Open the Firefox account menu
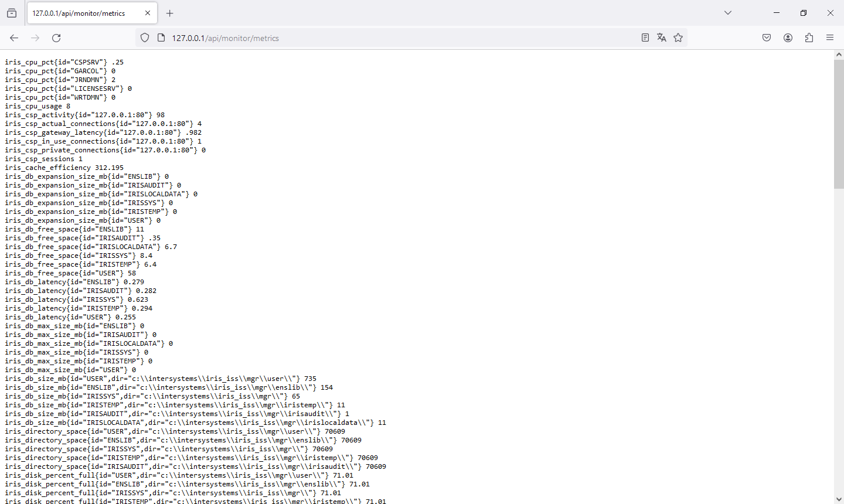Screen dimensions: 844x504 (x=788, y=38)
